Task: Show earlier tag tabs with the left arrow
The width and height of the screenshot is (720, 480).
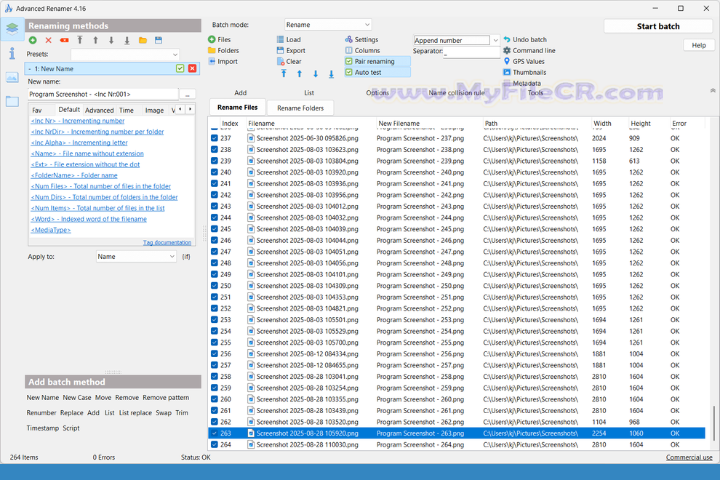Action: click(x=180, y=109)
